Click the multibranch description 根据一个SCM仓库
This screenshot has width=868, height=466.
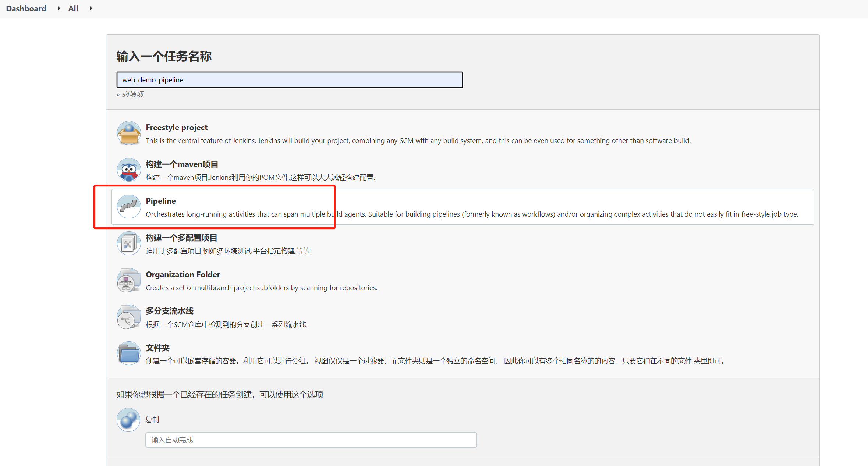(x=227, y=324)
